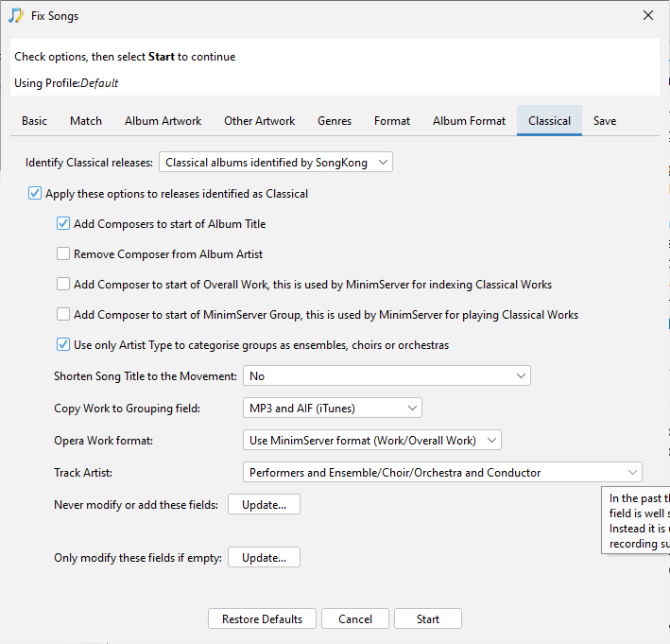670x644 pixels.
Task: Switch to the Basic tab
Action: 35,121
